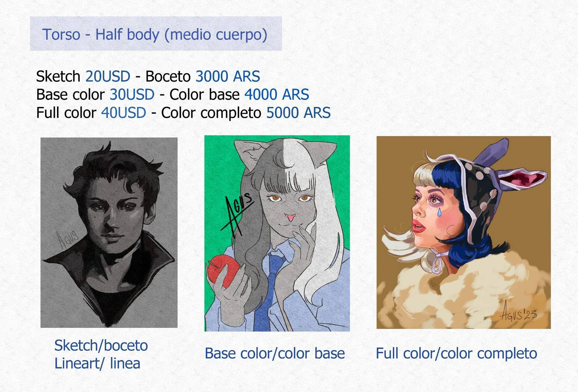Click the Full color/color completo caption
The width and height of the screenshot is (578, 392).
point(456,353)
